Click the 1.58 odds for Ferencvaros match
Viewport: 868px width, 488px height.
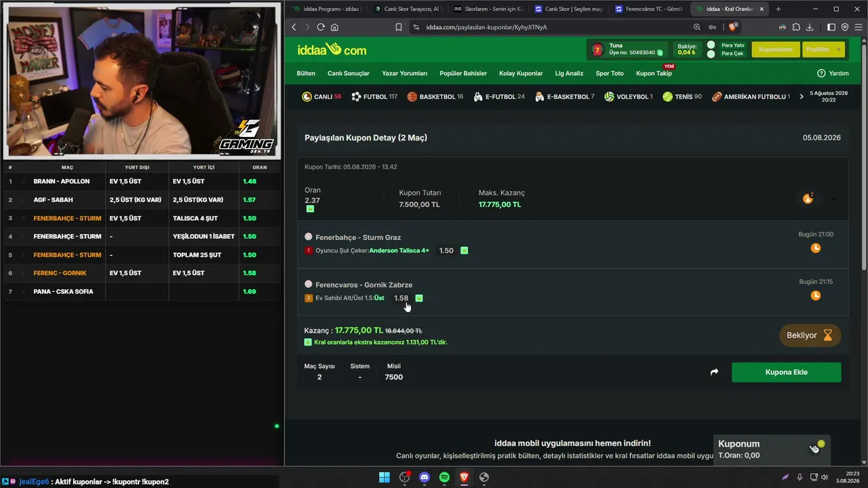[401, 298]
